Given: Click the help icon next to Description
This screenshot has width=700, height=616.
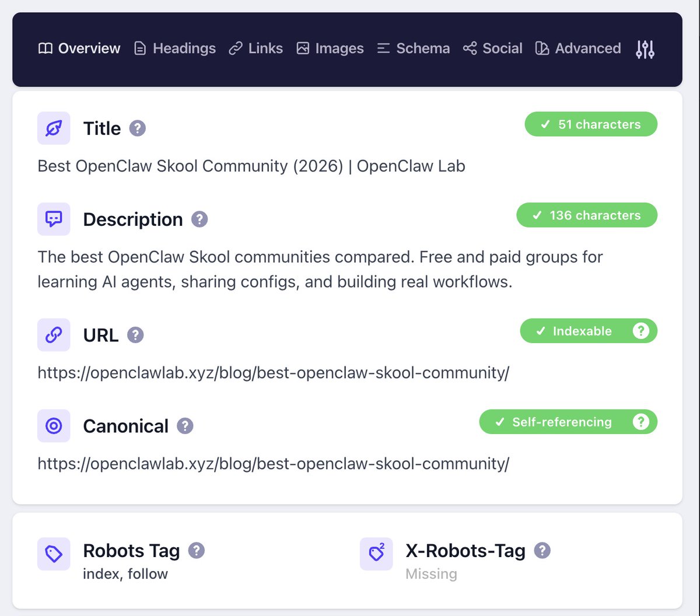Looking at the screenshot, I should pos(199,219).
